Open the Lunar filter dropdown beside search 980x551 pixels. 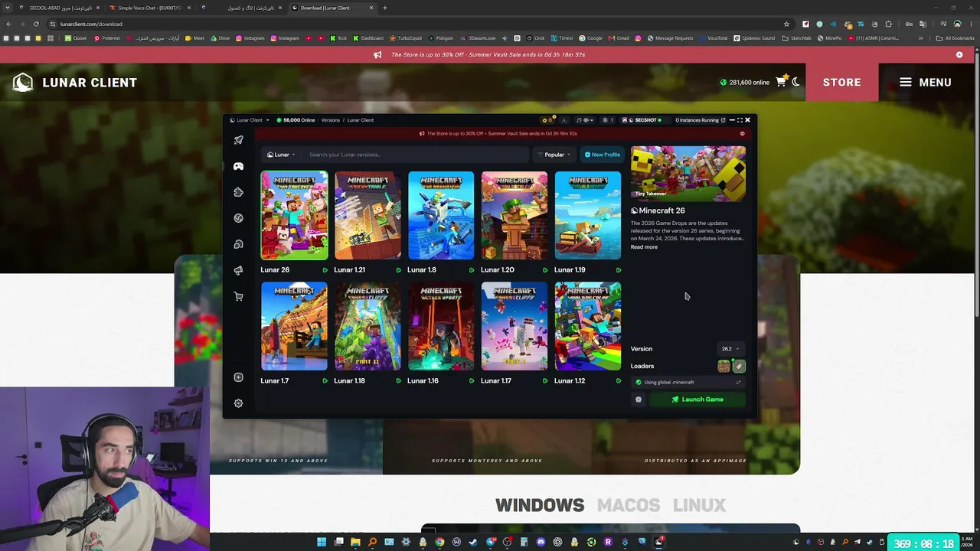(281, 155)
